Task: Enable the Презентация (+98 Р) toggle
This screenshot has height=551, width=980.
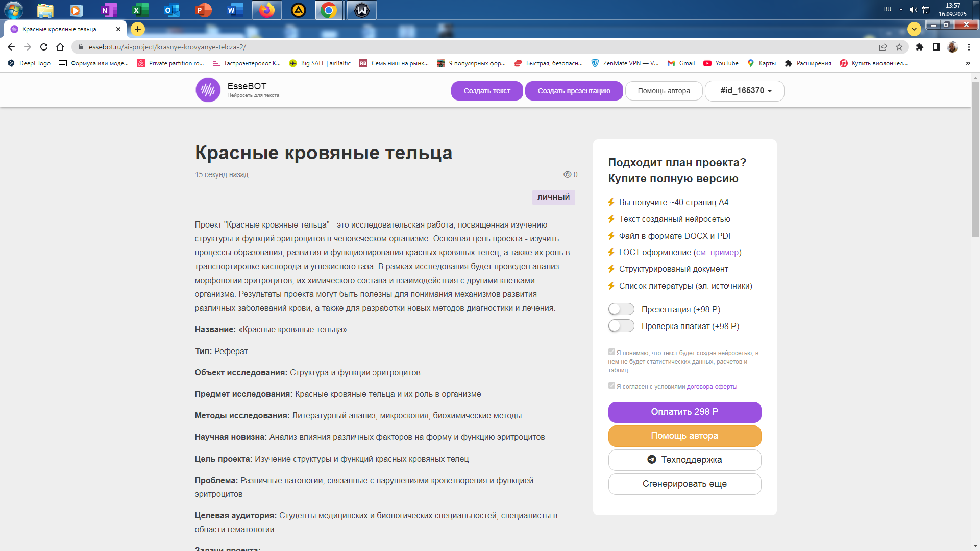Action: (621, 309)
